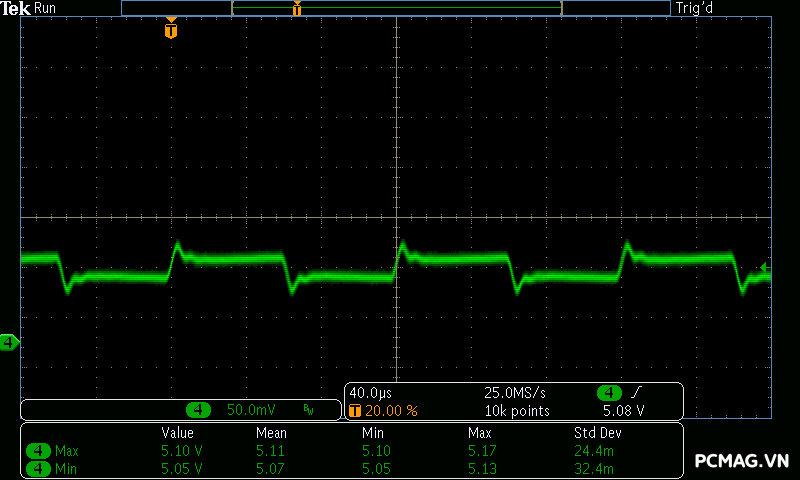Image resolution: width=800 pixels, height=480 pixels.
Task: Click the Run acquisition status label
Action: [x=46, y=8]
